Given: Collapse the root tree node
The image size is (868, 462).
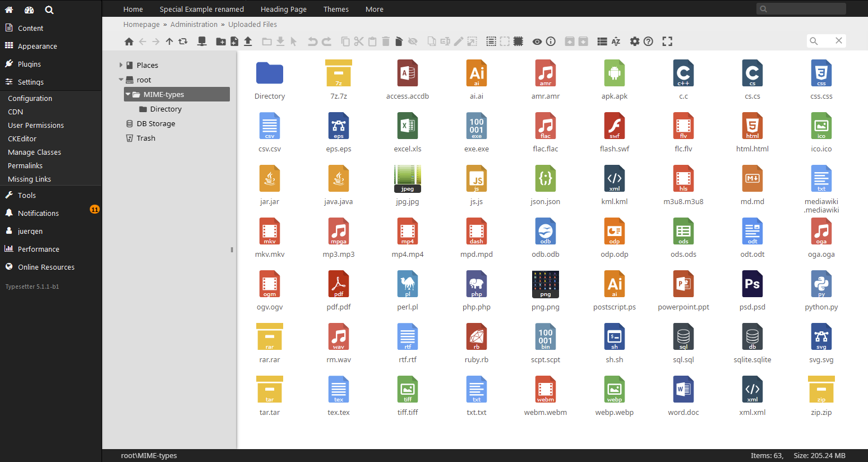Looking at the screenshot, I should (121, 80).
